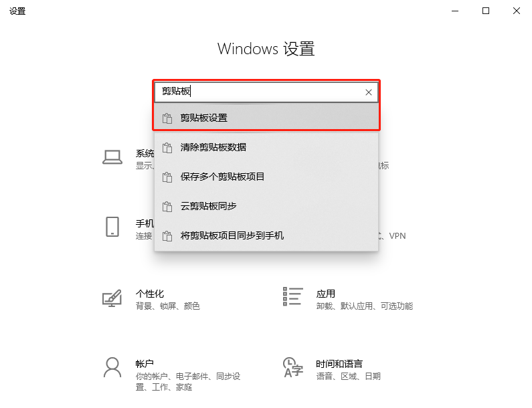Click the clipboard icon beside 云剪贴板同步

pos(167,207)
